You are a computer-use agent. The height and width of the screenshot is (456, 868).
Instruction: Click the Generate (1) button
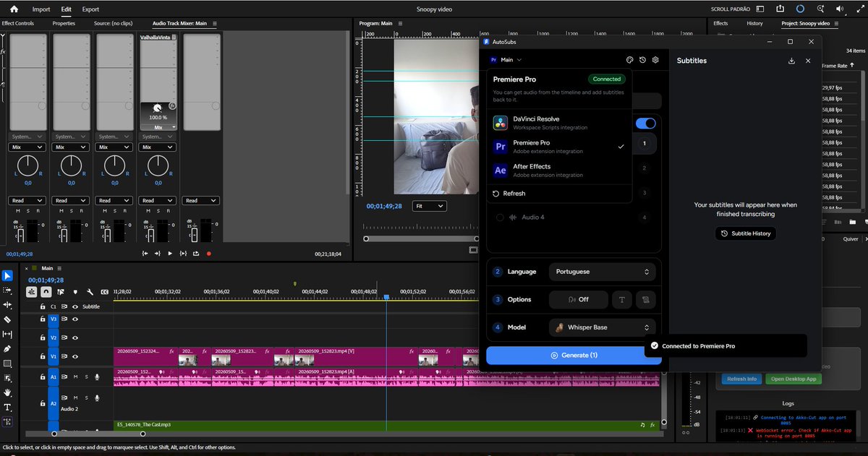(x=574, y=355)
